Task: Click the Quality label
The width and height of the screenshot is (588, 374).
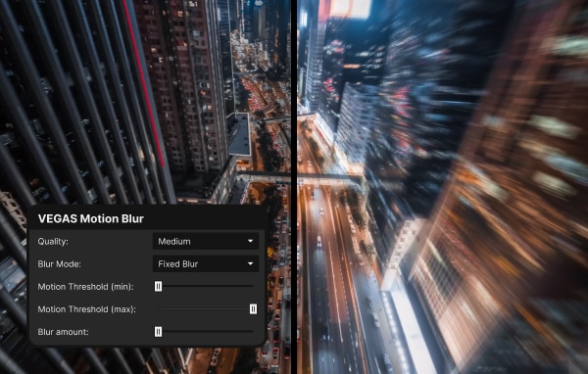Action: [x=53, y=242]
